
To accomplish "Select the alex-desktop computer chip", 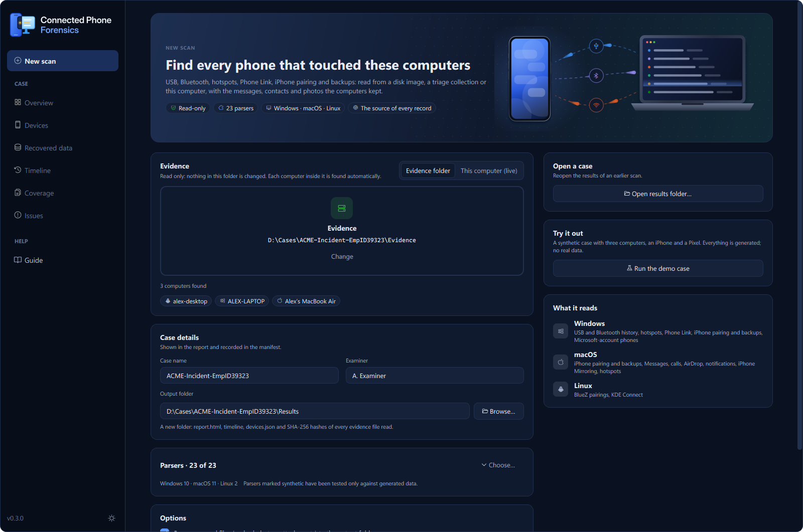I will tap(186, 301).
